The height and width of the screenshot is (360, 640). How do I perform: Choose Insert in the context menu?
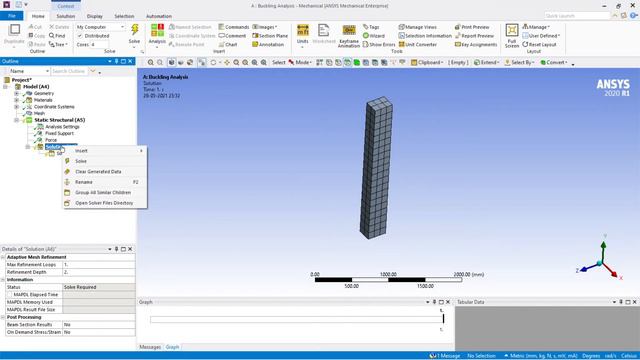tap(105, 151)
